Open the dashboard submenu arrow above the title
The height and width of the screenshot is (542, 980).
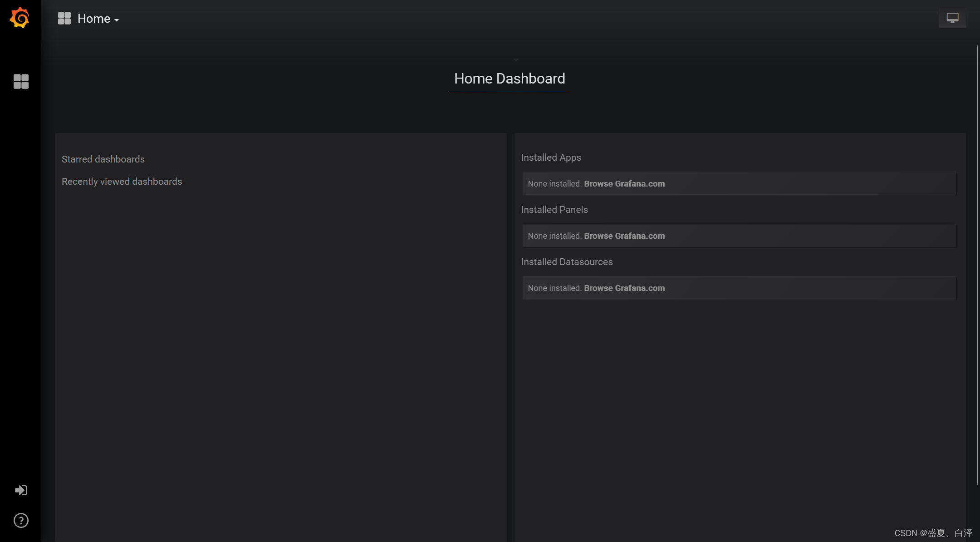(516, 59)
